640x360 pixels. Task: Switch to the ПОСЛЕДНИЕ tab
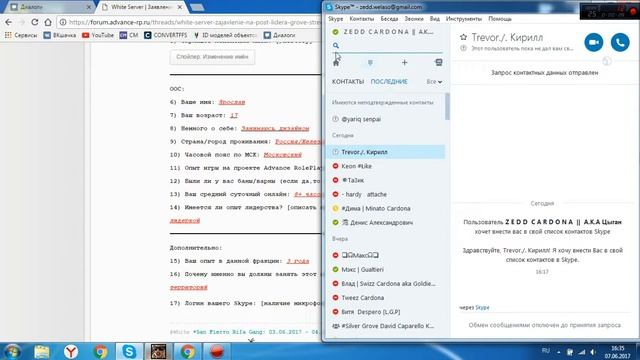389,82
